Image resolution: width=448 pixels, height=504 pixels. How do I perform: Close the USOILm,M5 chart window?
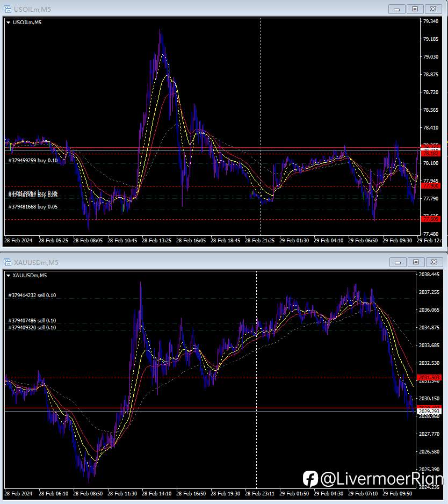(433, 9)
